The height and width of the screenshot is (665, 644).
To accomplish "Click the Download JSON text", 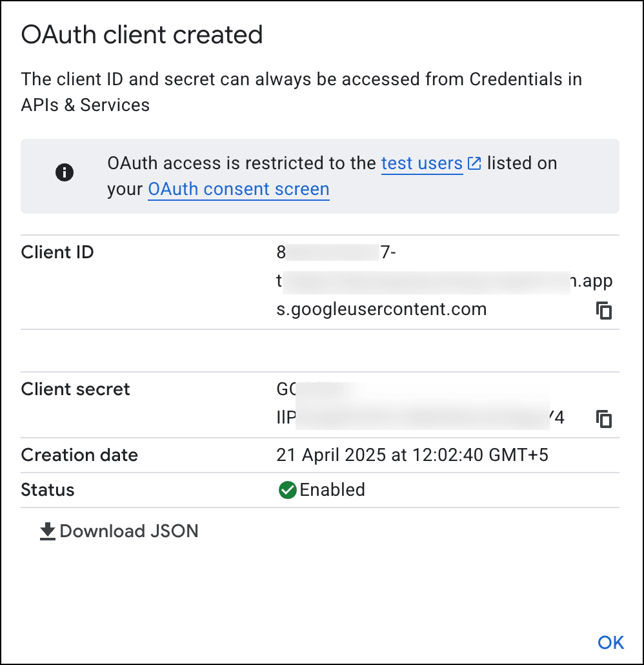I will (x=129, y=531).
